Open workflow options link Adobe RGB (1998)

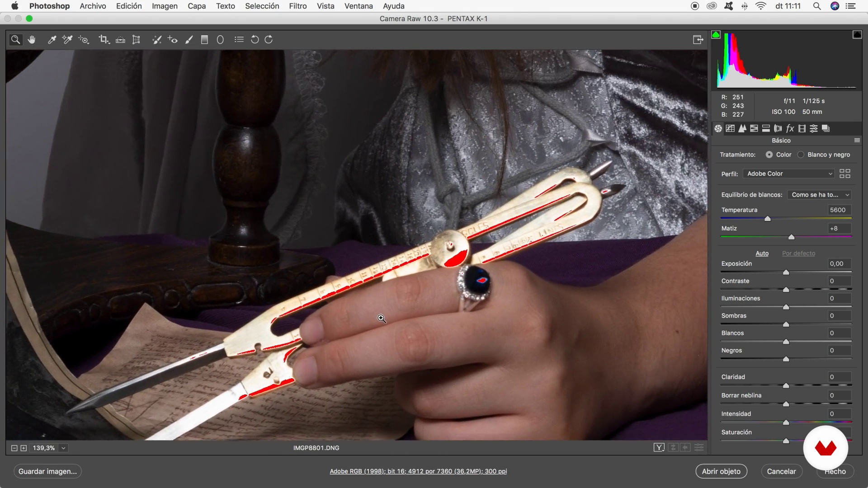coord(418,471)
